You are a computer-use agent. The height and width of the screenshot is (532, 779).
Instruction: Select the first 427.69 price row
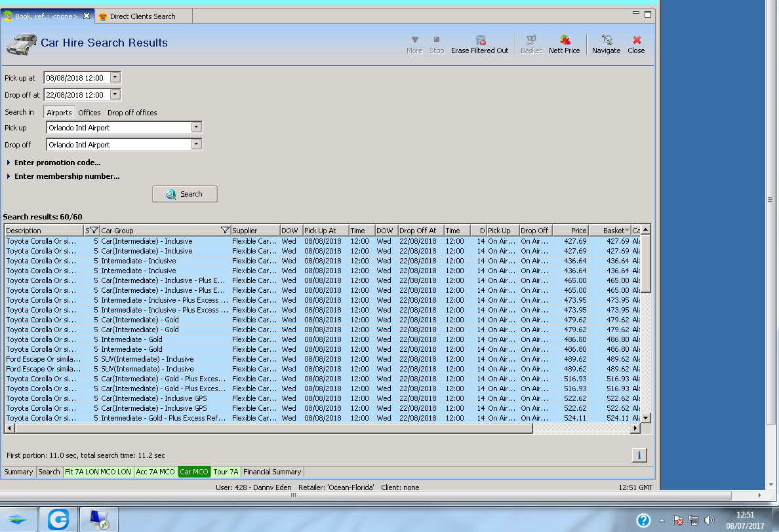(323, 241)
